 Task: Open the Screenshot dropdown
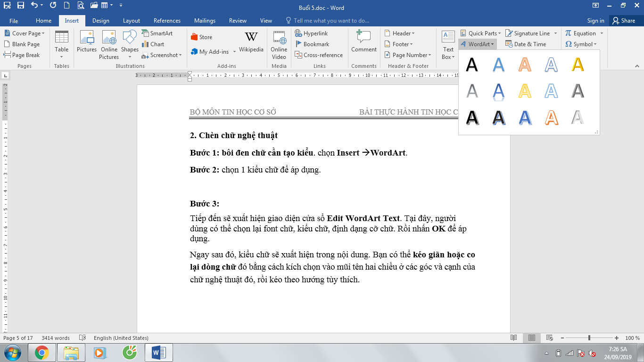coord(162,55)
